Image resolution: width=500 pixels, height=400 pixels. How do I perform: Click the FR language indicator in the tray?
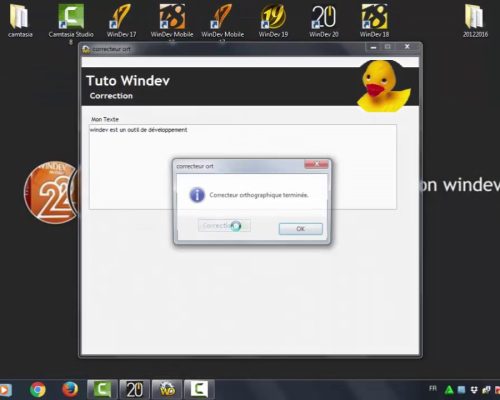tap(433, 388)
